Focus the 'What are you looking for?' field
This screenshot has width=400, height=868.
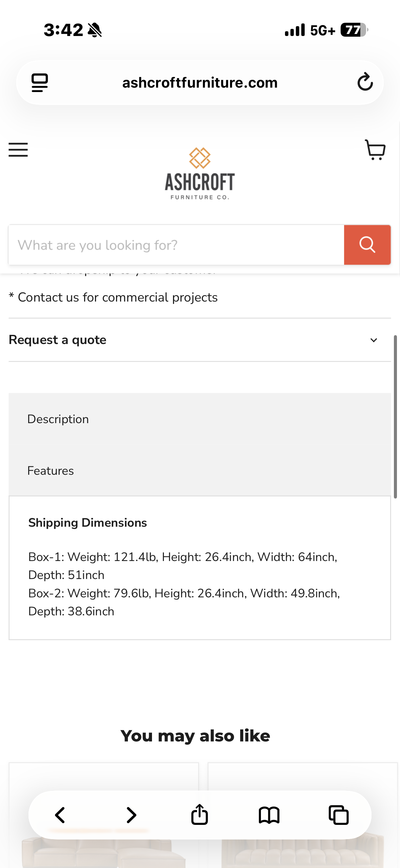tap(176, 245)
